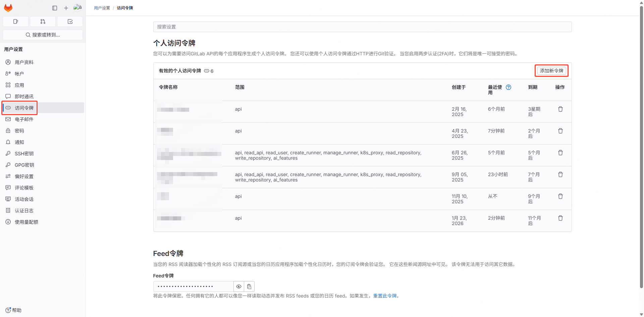Open the to-do list icon
644x317 pixels.
point(70,21)
